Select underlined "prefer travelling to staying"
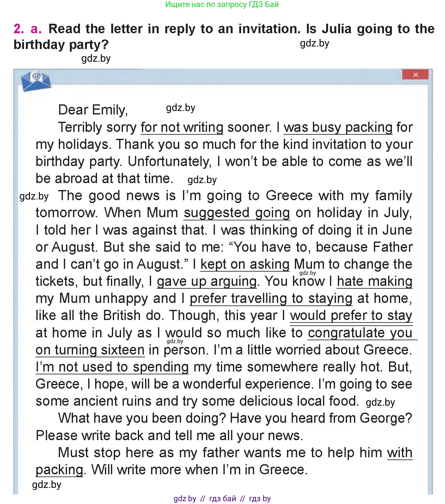This screenshot has height=504, width=445. tap(271, 298)
